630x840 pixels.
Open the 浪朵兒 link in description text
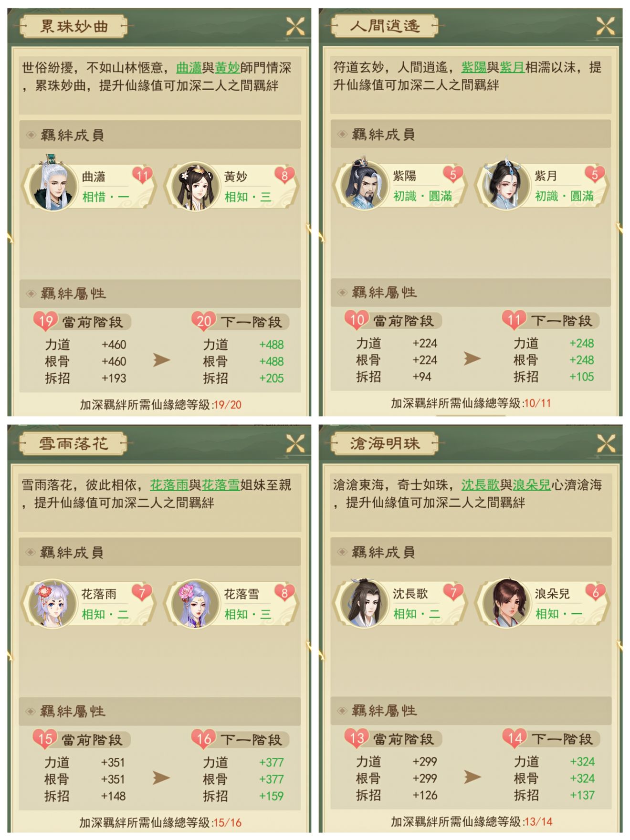tap(532, 485)
